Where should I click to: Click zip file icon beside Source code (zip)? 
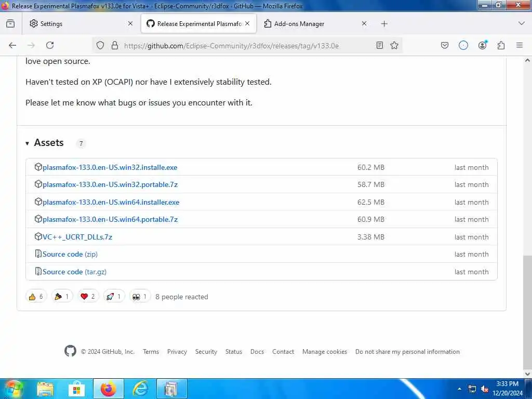click(38, 254)
